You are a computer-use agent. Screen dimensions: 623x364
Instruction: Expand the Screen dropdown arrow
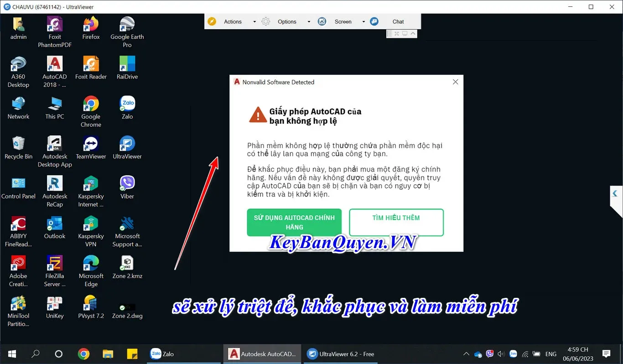[x=363, y=21]
